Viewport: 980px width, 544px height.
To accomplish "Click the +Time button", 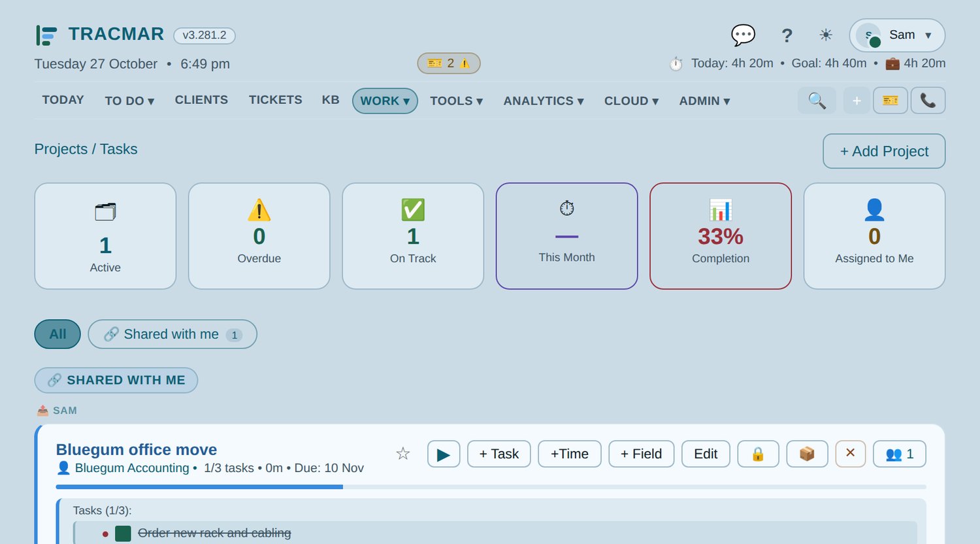I will coord(570,454).
